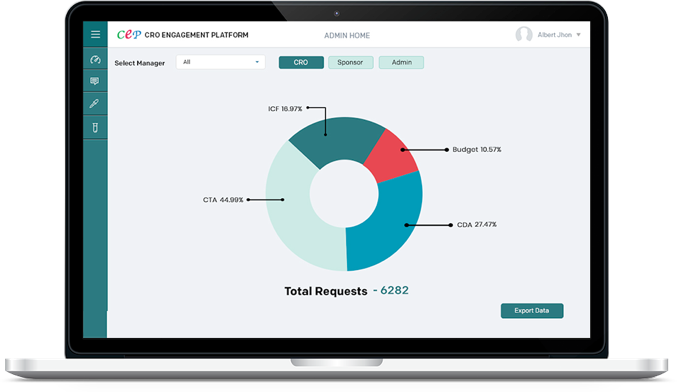Click the CEP logo
Image resolution: width=677 pixels, height=392 pixels.
click(129, 35)
